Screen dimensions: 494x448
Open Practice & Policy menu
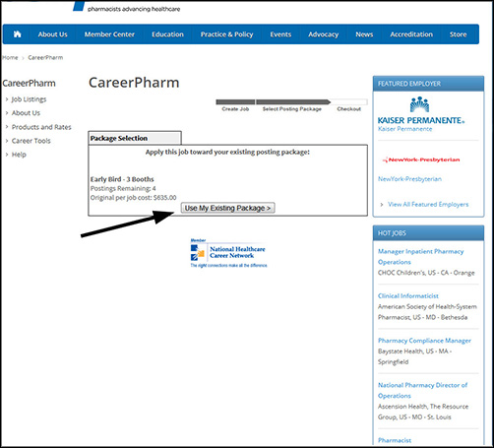[x=226, y=34]
